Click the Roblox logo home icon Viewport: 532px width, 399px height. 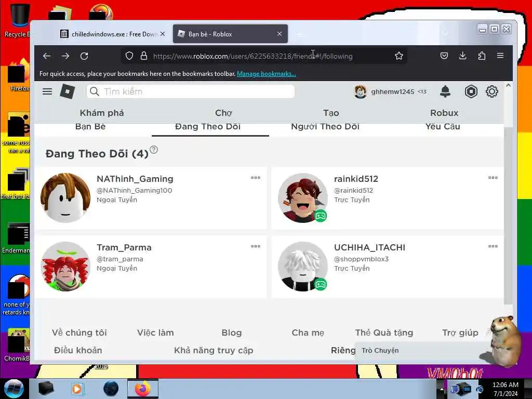(x=67, y=91)
